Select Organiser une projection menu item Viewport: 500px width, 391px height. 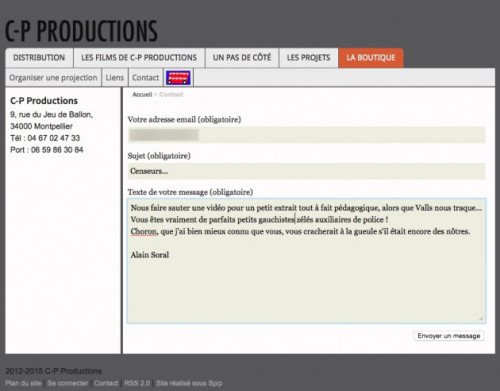point(53,78)
